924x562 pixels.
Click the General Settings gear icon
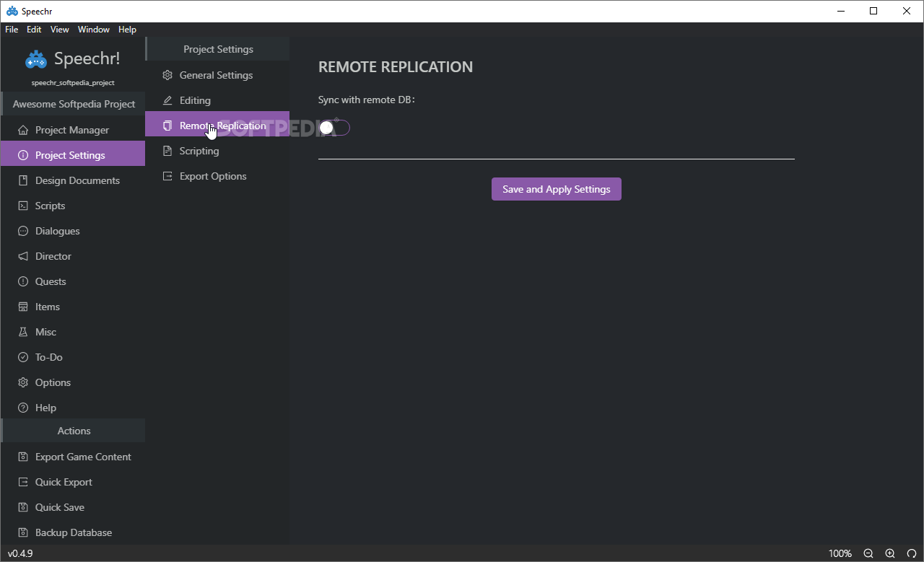click(x=167, y=75)
